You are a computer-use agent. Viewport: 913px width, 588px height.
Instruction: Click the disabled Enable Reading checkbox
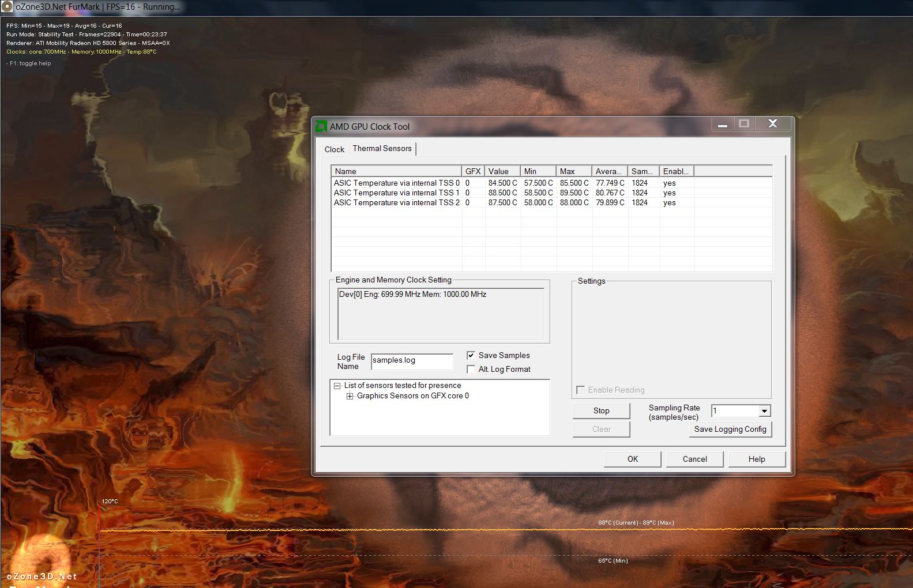580,390
